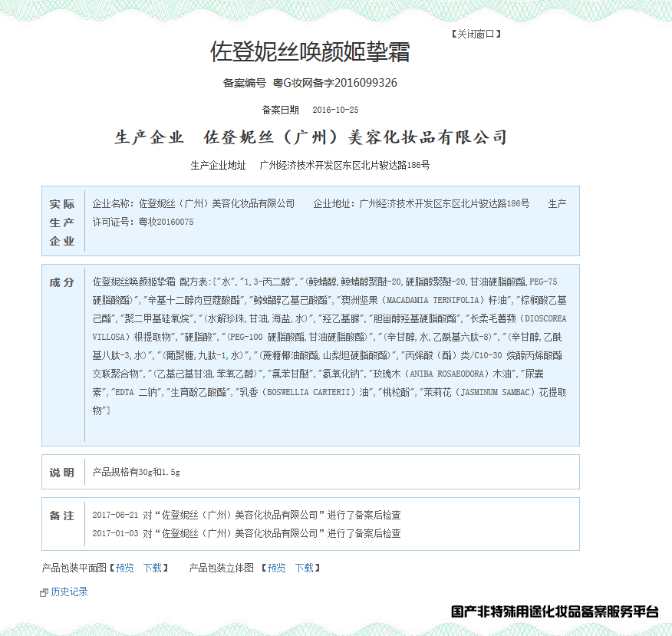Click 下载 for 产品包装立体图

(305, 568)
